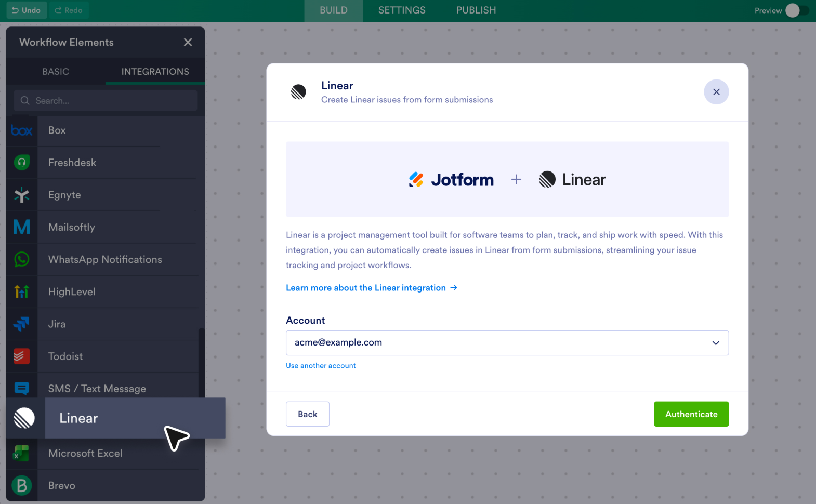Click the Linear logo in dialog header
The width and height of the screenshot is (816, 504).
(298, 92)
